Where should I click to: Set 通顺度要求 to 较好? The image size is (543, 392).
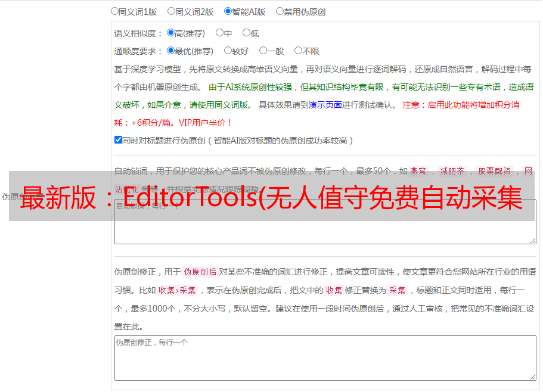tap(228, 51)
